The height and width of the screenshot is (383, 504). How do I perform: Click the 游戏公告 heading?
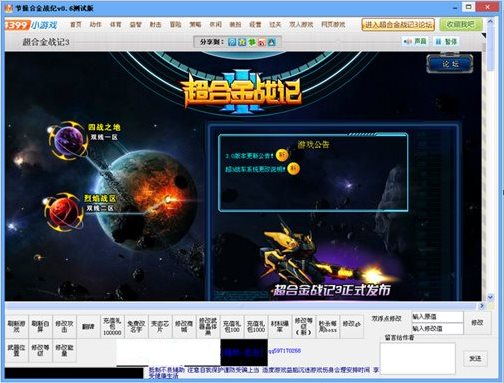point(313,144)
